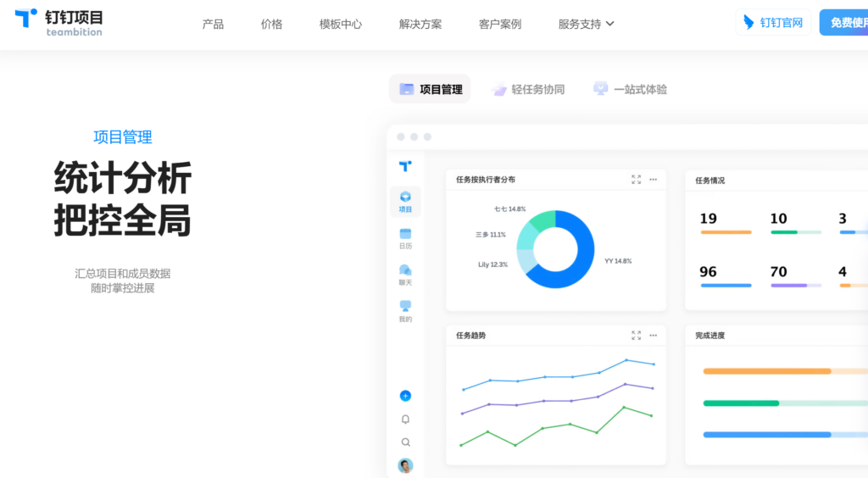Image resolution: width=868 pixels, height=478 pixels.
Task: Open more options for 任务按执行者分布
Action: pyautogui.click(x=654, y=180)
